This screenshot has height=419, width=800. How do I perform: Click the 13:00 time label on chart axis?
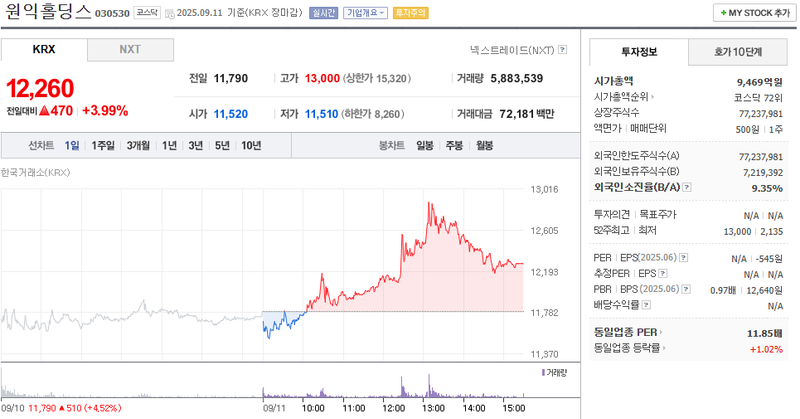433,408
